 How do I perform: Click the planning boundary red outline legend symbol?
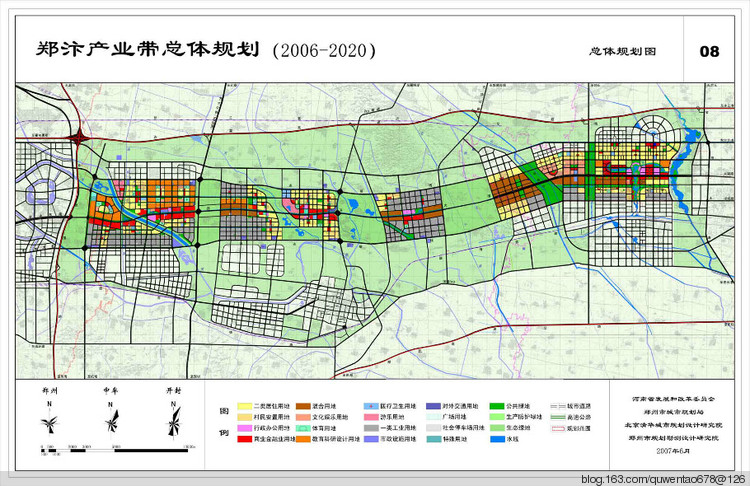(x=558, y=428)
